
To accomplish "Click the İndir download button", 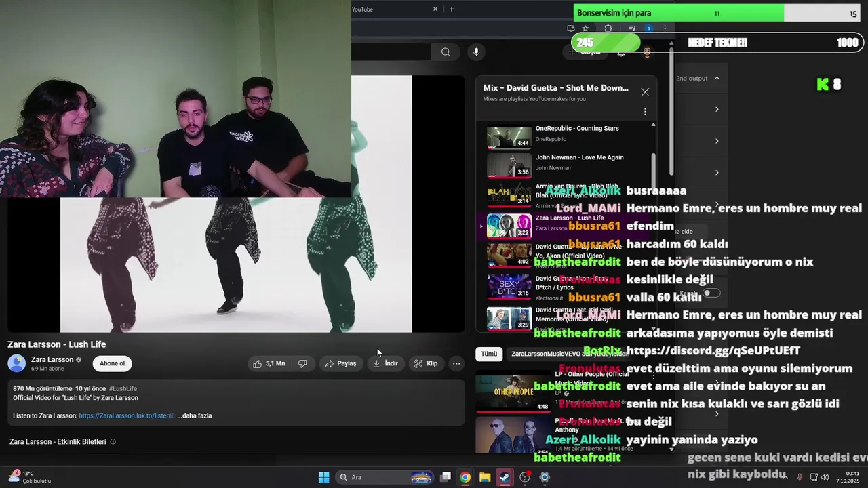I will click(386, 363).
